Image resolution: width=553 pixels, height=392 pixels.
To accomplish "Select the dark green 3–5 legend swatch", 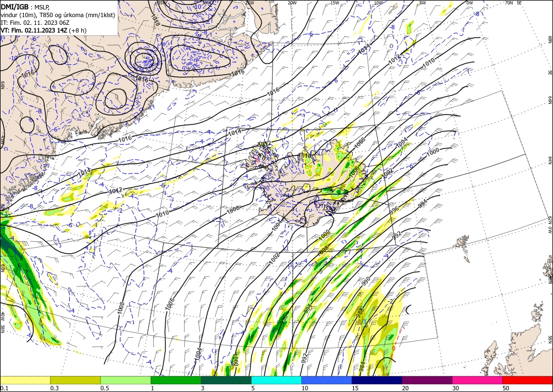I will click(x=226, y=380).
